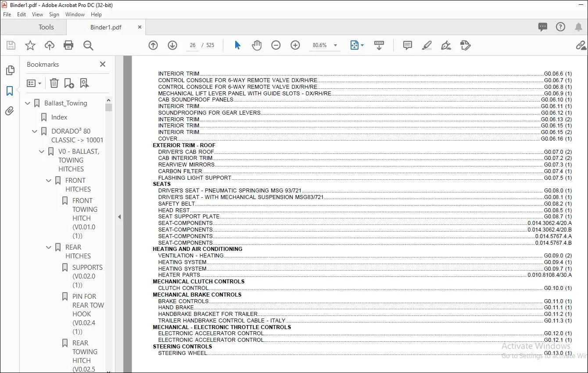The image size is (588, 373).
Task: Open PIN FOR REAR TOW HOOK bookmark
Action: 88,314
